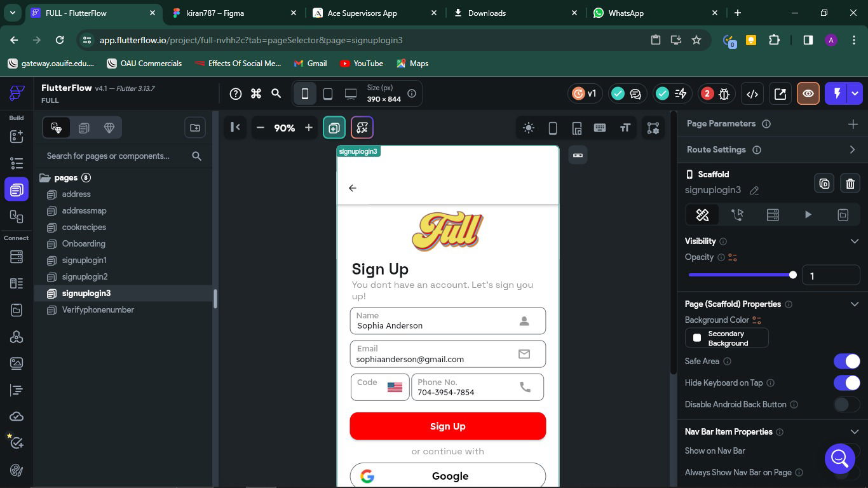
Task: Click the debug bug icon in toolbar
Action: tap(724, 93)
